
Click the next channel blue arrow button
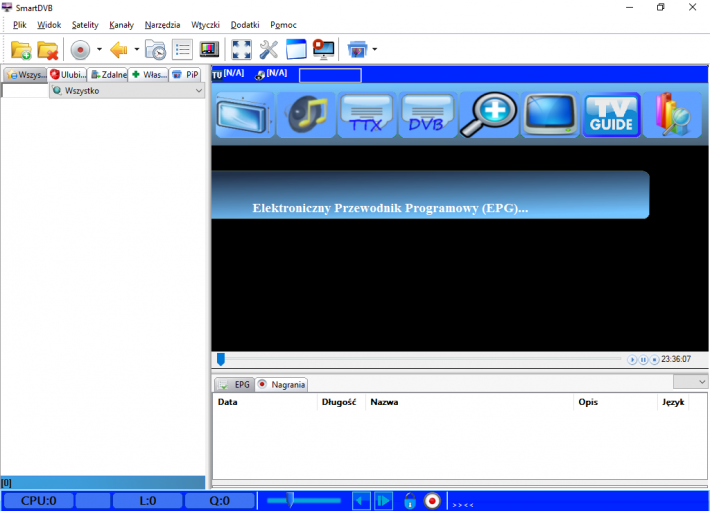(x=383, y=501)
